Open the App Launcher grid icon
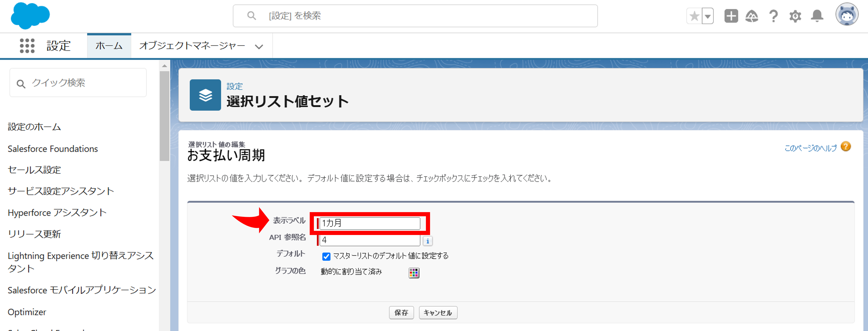 pos(27,46)
